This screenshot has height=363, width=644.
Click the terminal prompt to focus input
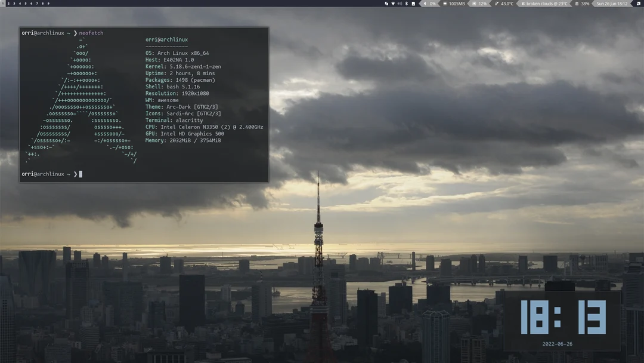click(x=80, y=174)
